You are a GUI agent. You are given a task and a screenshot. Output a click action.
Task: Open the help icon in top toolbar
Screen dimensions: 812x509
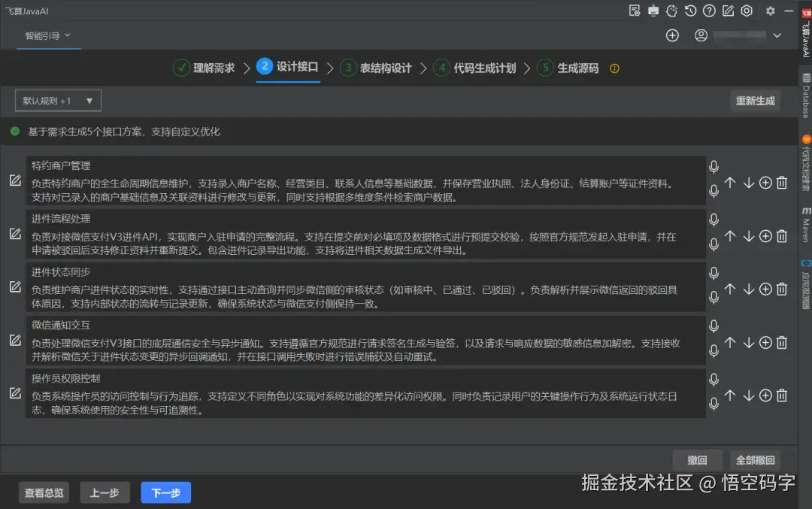click(x=709, y=11)
